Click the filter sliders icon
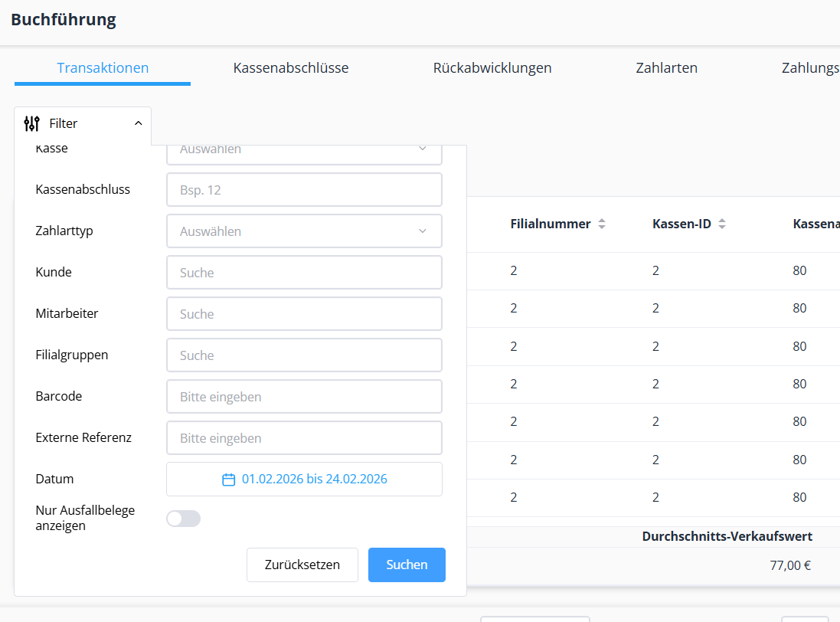Screen dimensions: 840x622 coord(31,123)
